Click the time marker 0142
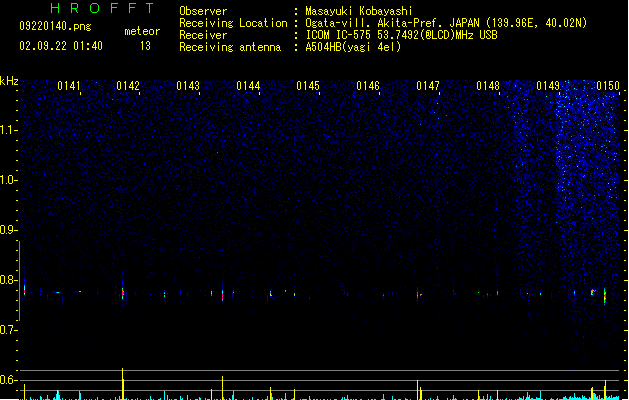This screenshot has height=400, width=629. point(128,86)
